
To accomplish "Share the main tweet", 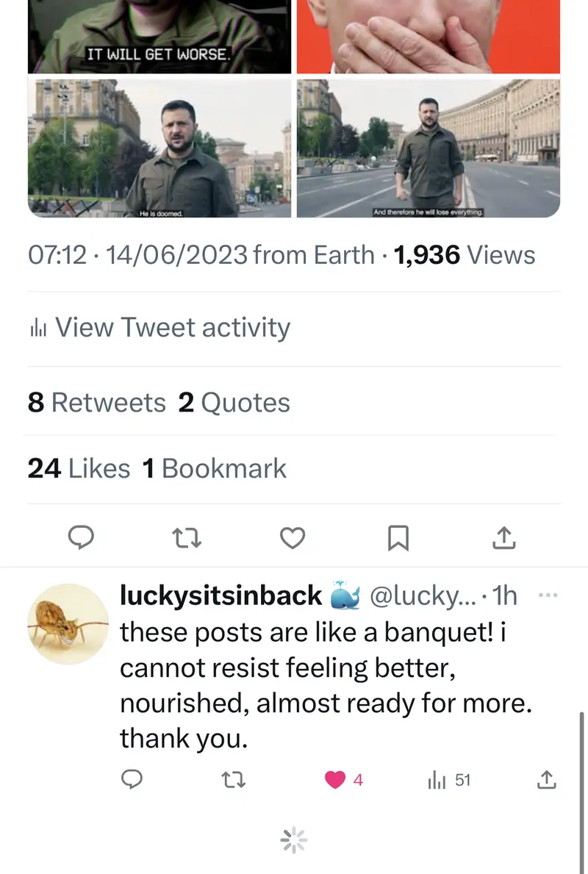I will pos(503,539).
